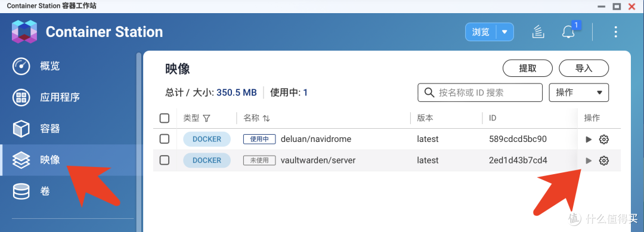This screenshot has width=644, height=232.
Task: Click latest version of deluan/navidrome
Action: pyautogui.click(x=428, y=139)
